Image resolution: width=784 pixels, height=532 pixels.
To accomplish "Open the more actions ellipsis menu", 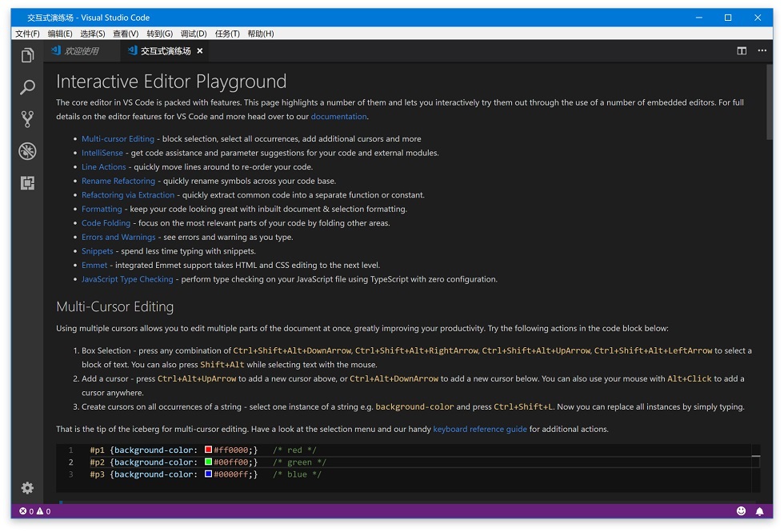I will click(762, 50).
